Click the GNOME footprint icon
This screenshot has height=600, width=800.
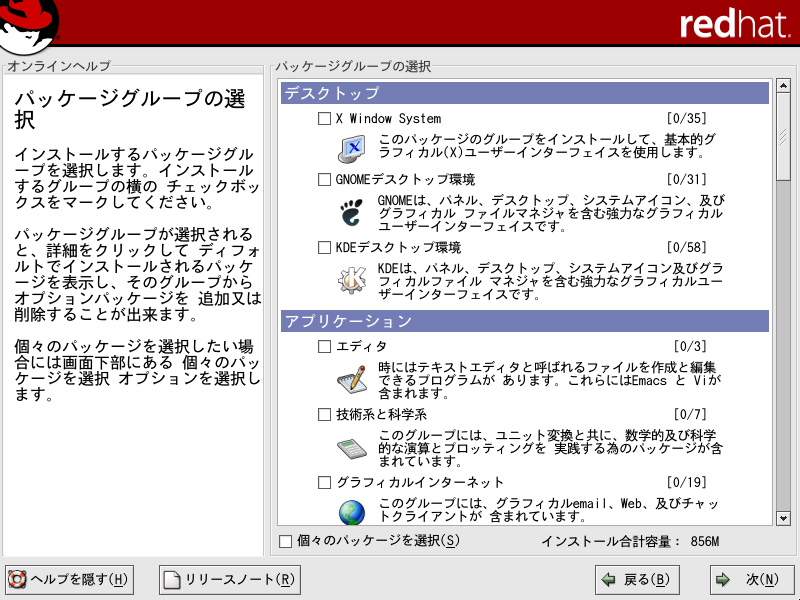point(352,213)
